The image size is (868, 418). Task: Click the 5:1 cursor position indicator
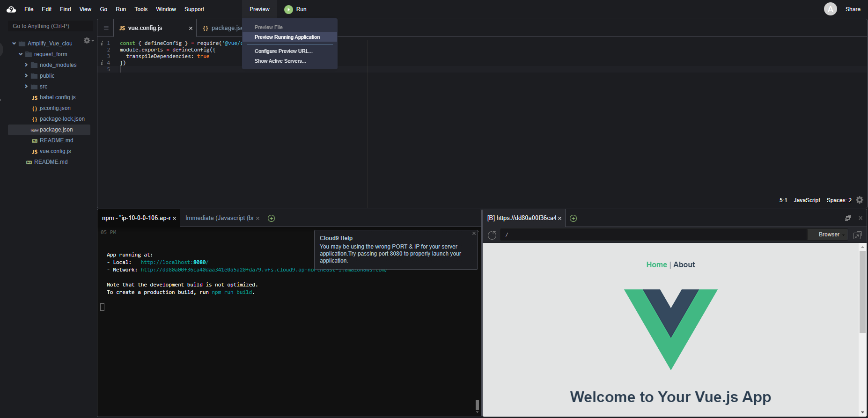(783, 200)
